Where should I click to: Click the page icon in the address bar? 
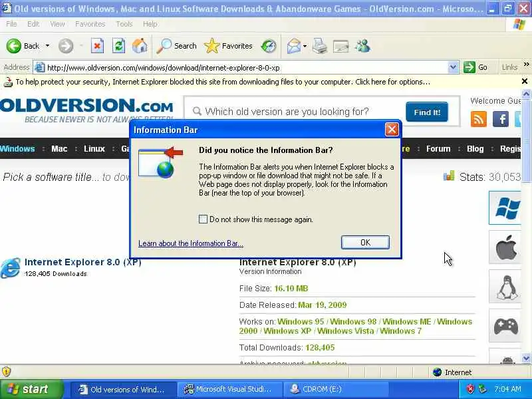[40, 68]
